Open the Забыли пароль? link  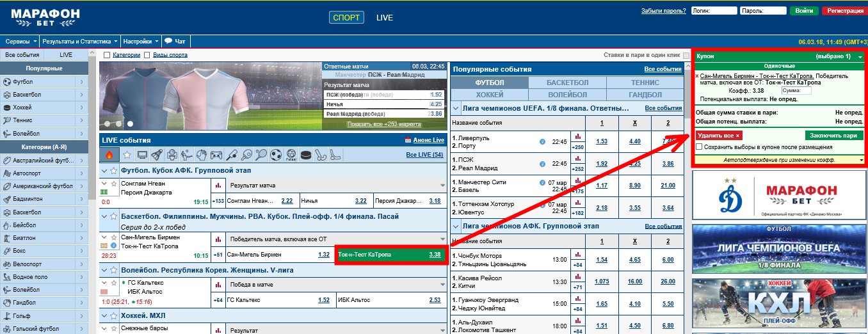click(664, 11)
